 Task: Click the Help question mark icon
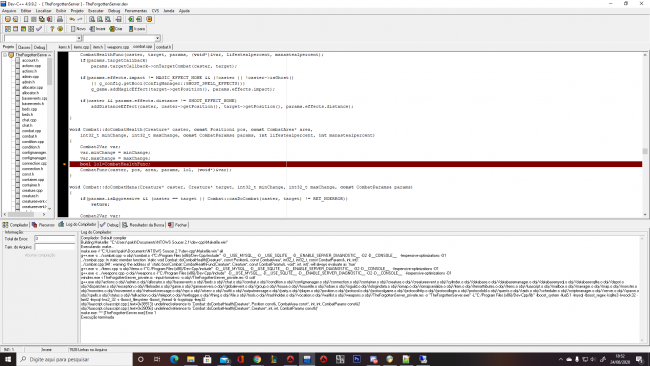click(52, 29)
